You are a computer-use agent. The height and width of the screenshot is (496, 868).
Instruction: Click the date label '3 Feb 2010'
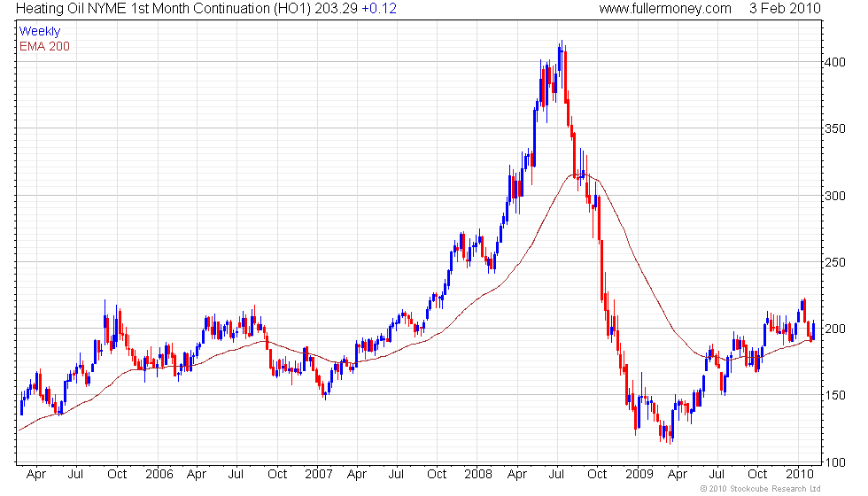click(785, 9)
